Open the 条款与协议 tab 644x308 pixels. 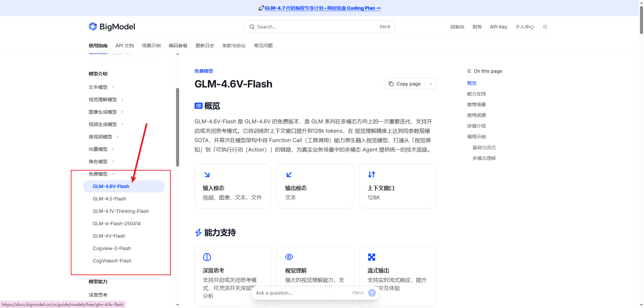click(234, 46)
